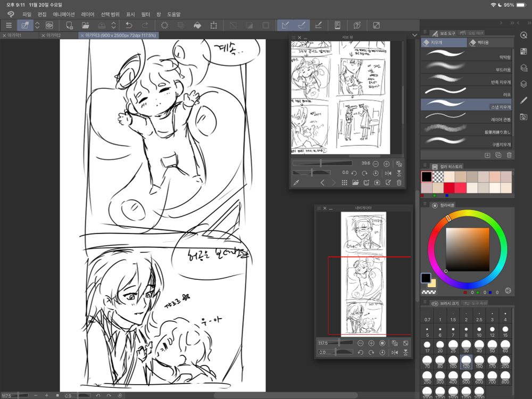Open the 애니메이션 menu
Screen dimensions: 532x399
click(64, 14)
